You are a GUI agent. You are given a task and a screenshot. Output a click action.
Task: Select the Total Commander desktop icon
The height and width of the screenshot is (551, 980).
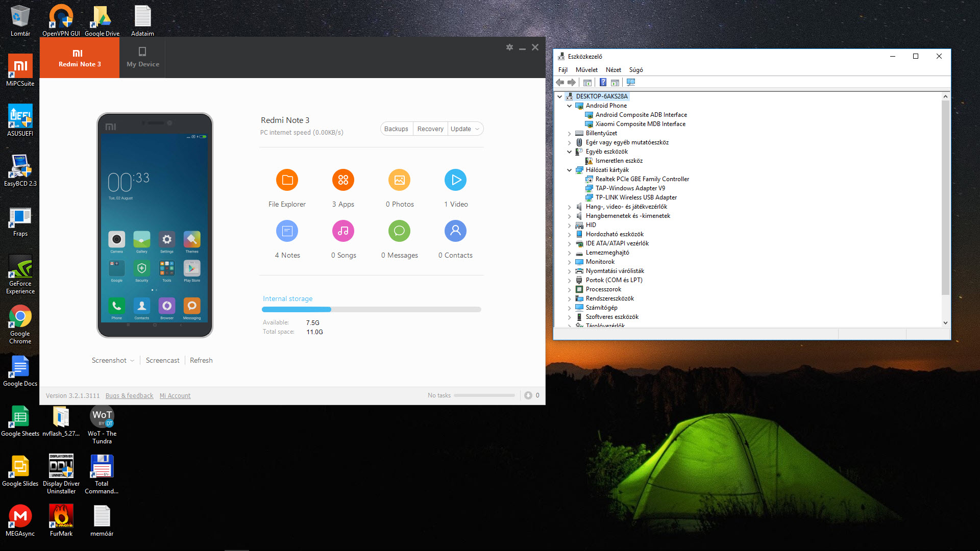point(102,474)
